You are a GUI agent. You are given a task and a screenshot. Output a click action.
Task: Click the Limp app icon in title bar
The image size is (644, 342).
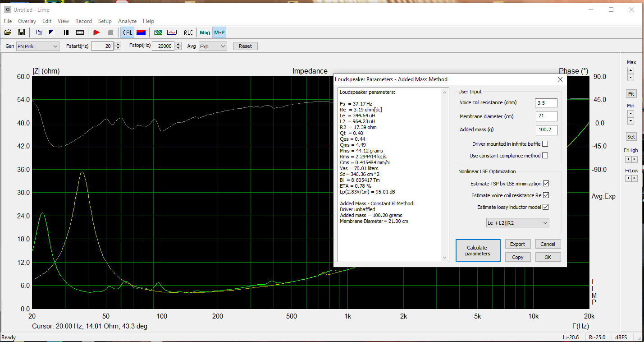[7, 9]
